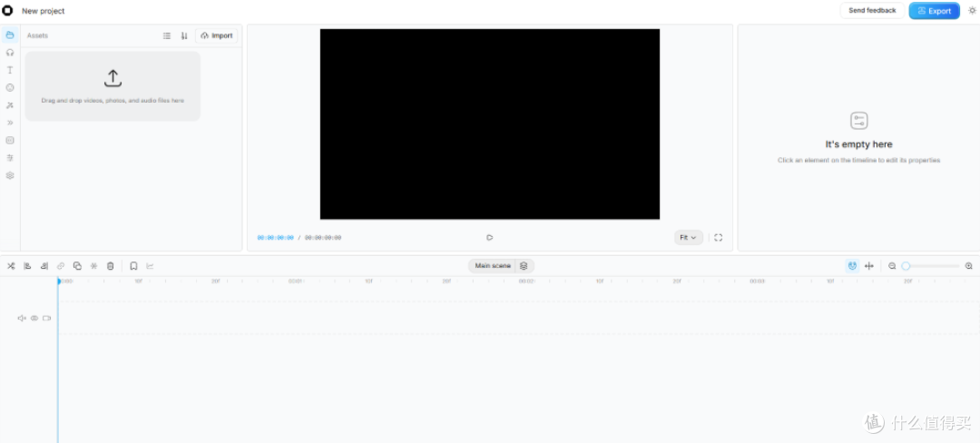Add a bookmark marker

tap(133, 266)
